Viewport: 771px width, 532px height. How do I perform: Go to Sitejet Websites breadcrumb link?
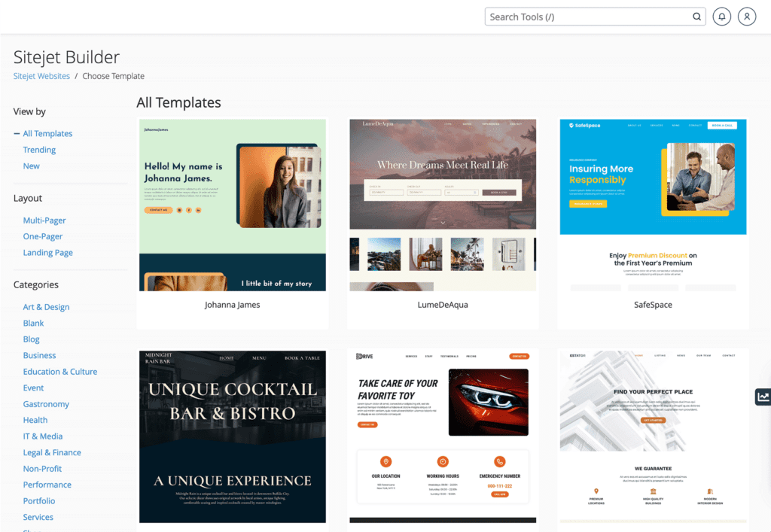pyautogui.click(x=41, y=76)
